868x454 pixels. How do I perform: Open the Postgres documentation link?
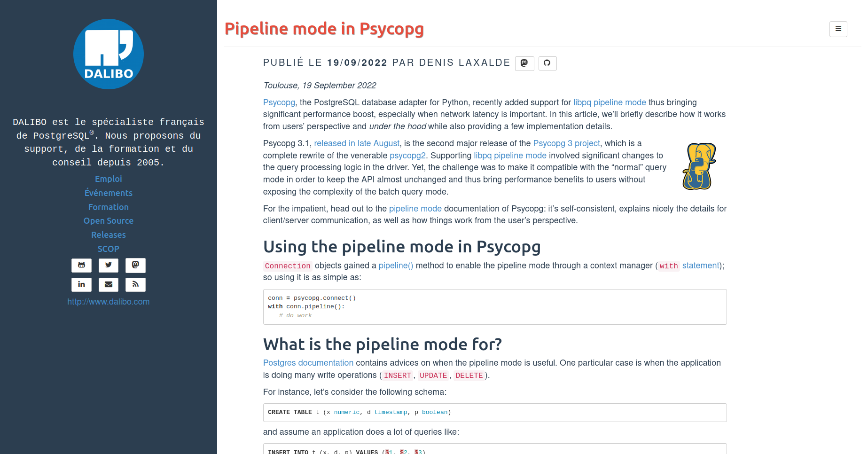coord(308,363)
